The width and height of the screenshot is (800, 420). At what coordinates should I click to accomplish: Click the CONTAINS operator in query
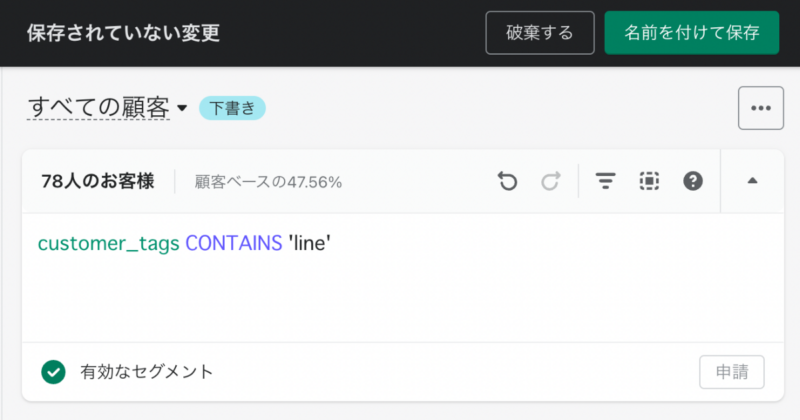pos(234,243)
